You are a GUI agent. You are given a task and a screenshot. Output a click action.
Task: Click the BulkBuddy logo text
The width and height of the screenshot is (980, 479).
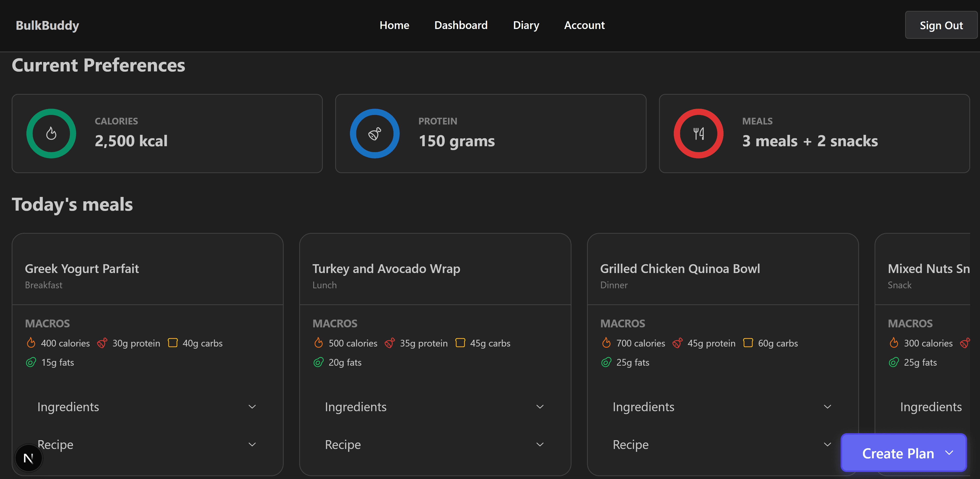click(x=47, y=25)
